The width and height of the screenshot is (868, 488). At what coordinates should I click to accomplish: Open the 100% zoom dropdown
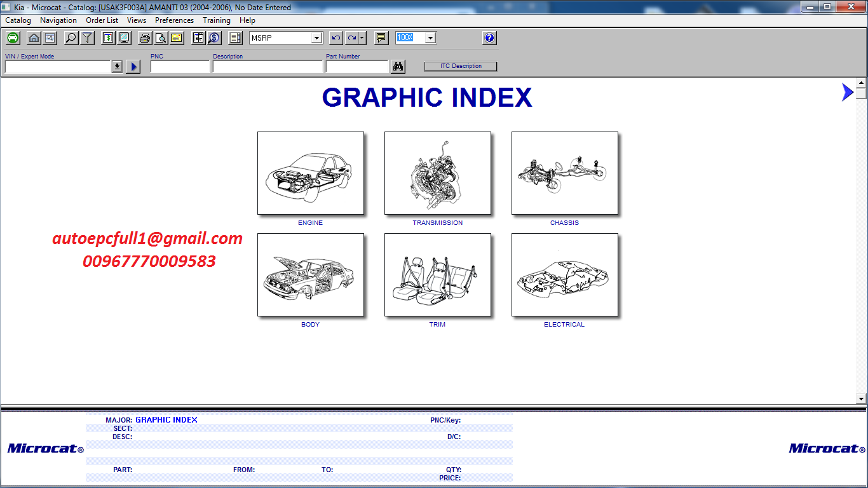coord(430,38)
